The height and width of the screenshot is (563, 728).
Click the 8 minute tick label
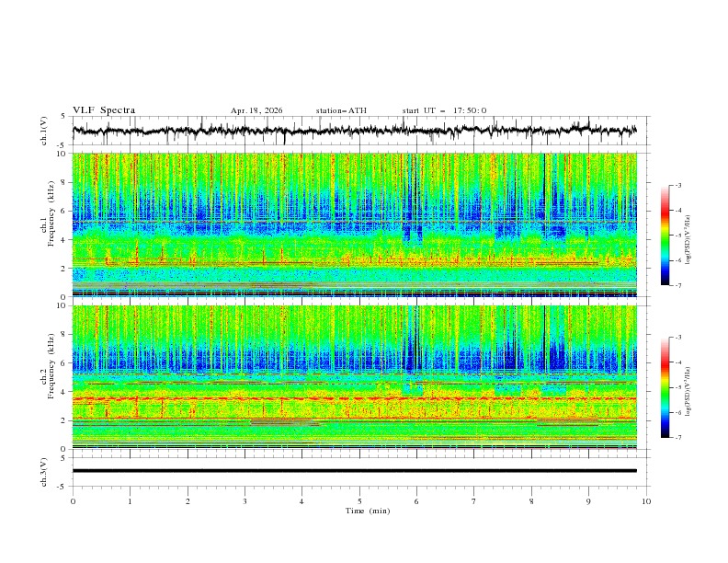(531, 501)
